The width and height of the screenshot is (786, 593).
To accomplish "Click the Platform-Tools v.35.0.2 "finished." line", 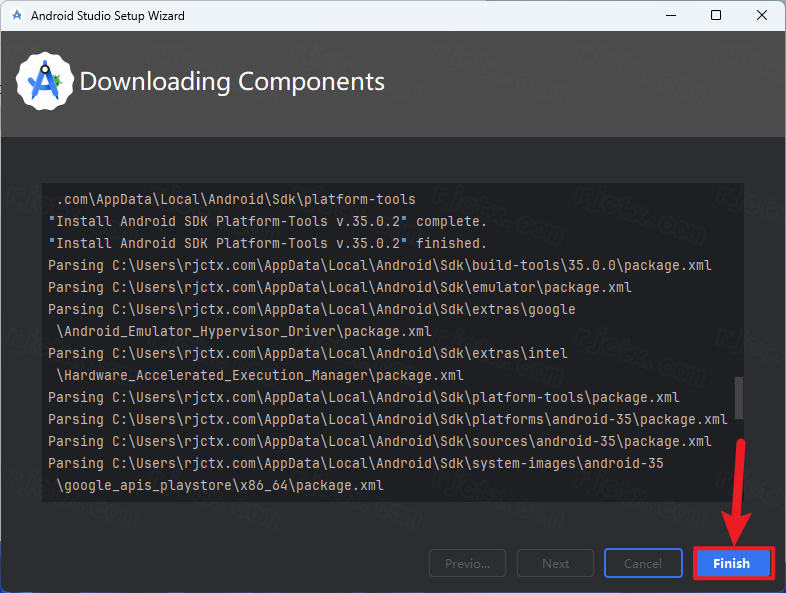I will tap(267, 243).
